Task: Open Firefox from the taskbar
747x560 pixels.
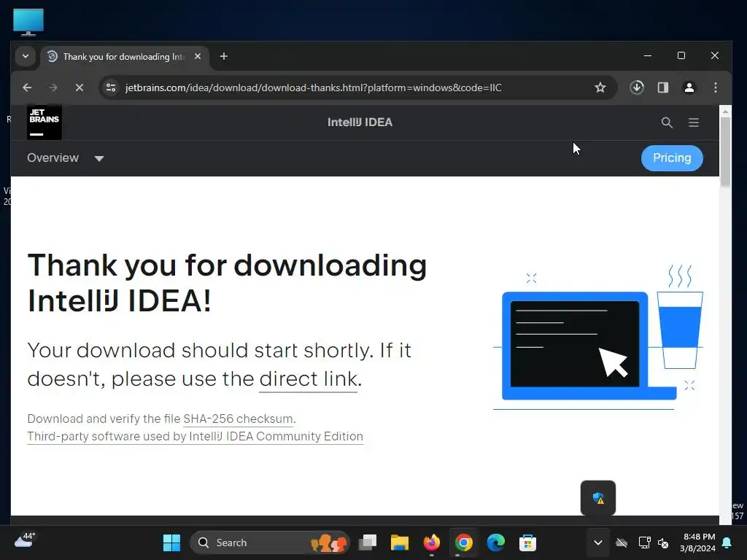Action: click(432, 542)
